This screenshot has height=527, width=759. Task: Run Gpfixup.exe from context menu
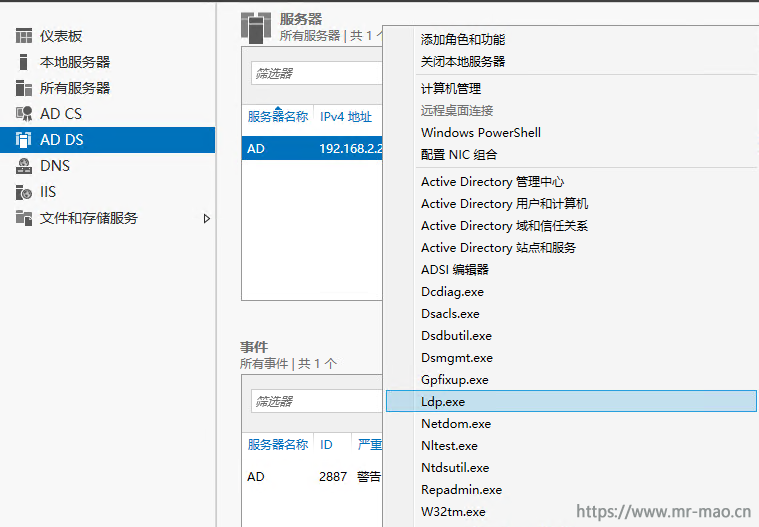455,380
